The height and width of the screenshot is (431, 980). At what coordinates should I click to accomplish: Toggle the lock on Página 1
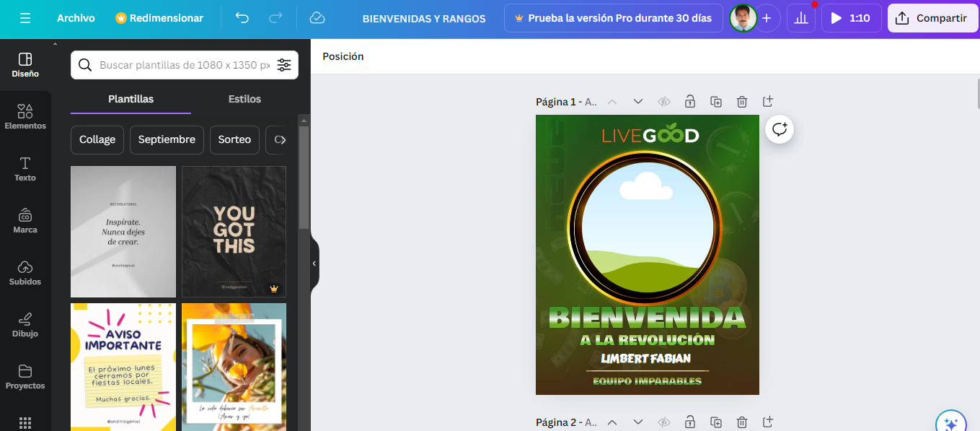coord(690,102)
